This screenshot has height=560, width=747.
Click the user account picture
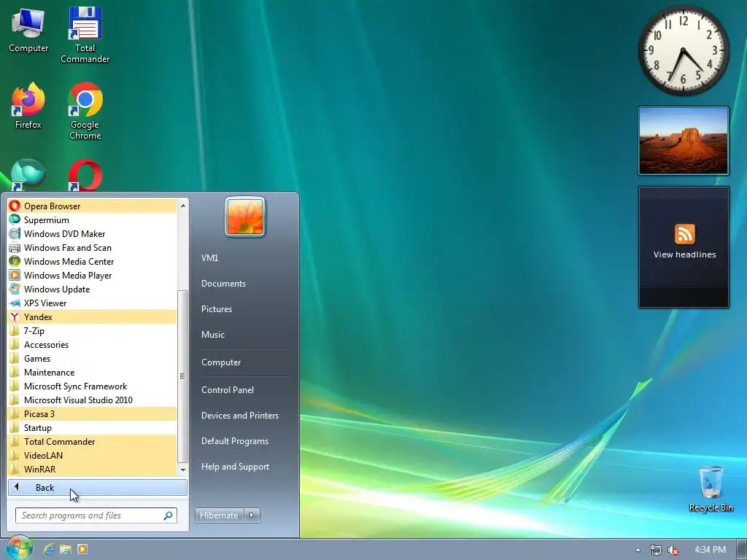pos(245,217)
